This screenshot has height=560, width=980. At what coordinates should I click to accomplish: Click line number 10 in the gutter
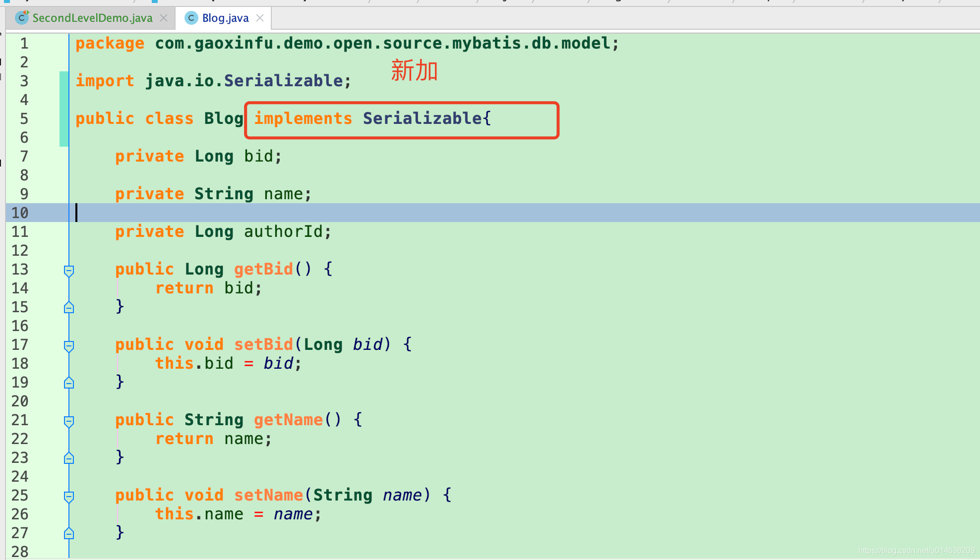coord(20,213)
